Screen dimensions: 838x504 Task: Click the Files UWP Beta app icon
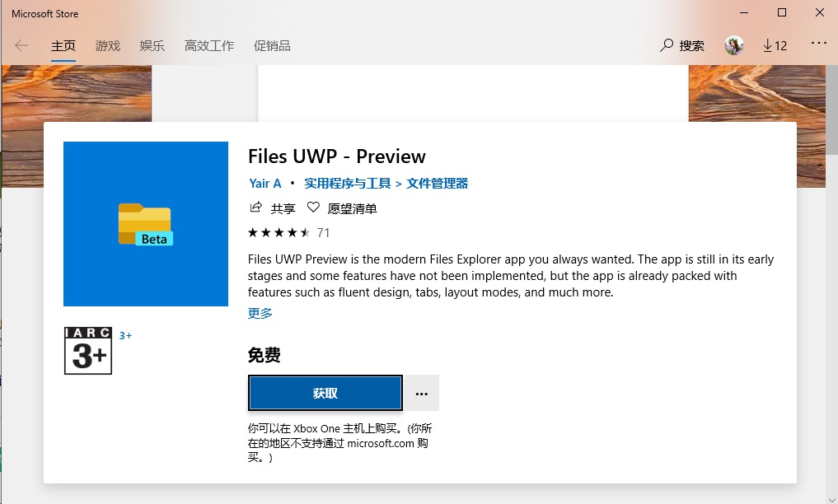(x=145, y=223)
